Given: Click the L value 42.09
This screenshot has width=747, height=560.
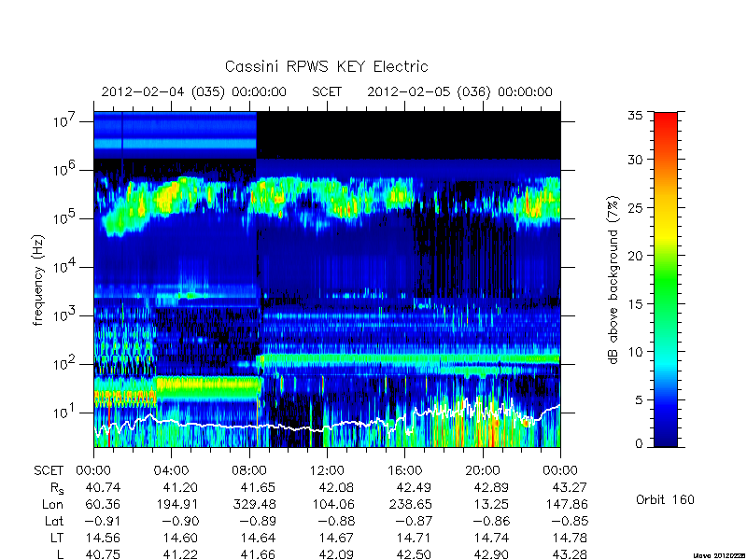Looking at the screenshot, I should coord(336,554).
